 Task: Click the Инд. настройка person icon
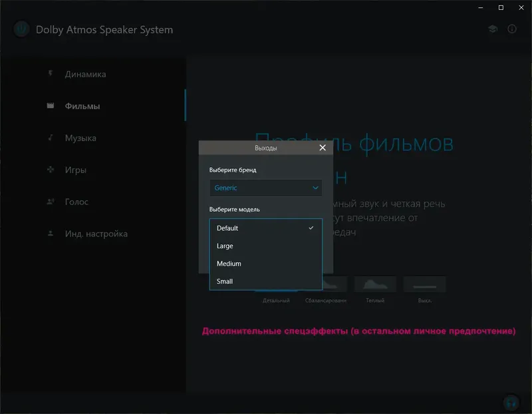(x=49, y=234)
